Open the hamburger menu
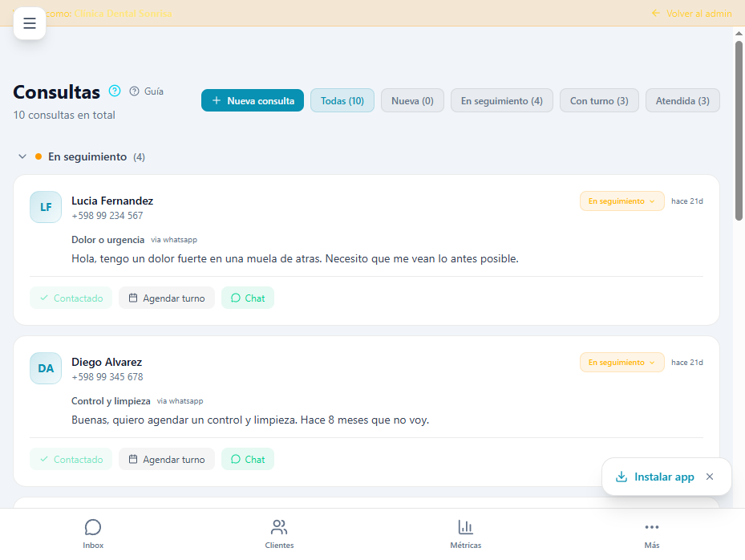 30,23
